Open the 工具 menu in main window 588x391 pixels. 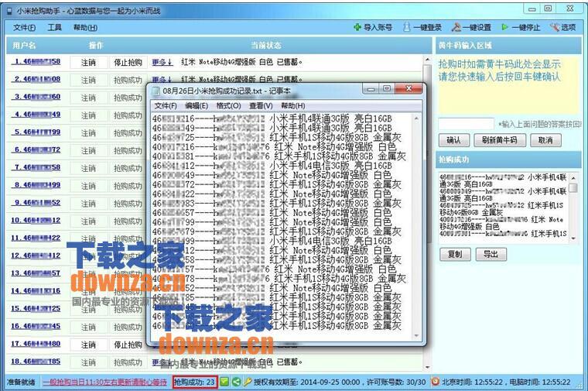pyautogui.click(x=55, y=27)
